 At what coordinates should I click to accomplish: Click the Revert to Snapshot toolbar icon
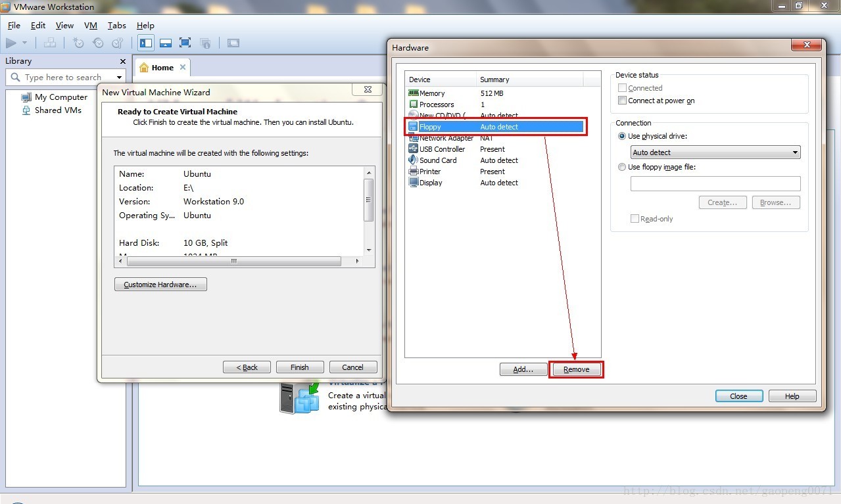click(x=98, y=43)
